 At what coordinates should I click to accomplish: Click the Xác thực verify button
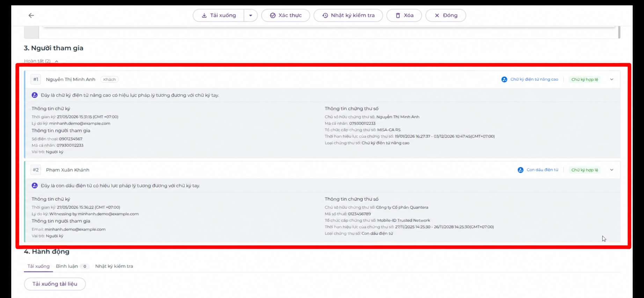coord(286,15)
